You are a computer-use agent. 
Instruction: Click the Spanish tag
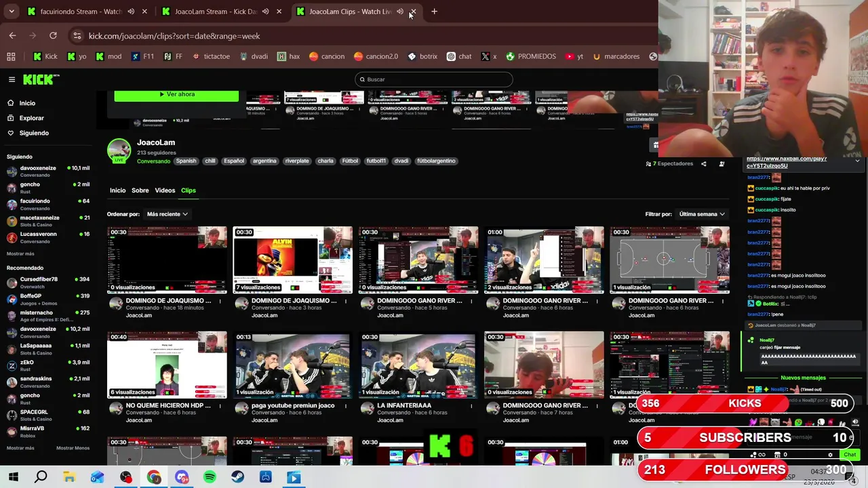click(x=186, y=161)
